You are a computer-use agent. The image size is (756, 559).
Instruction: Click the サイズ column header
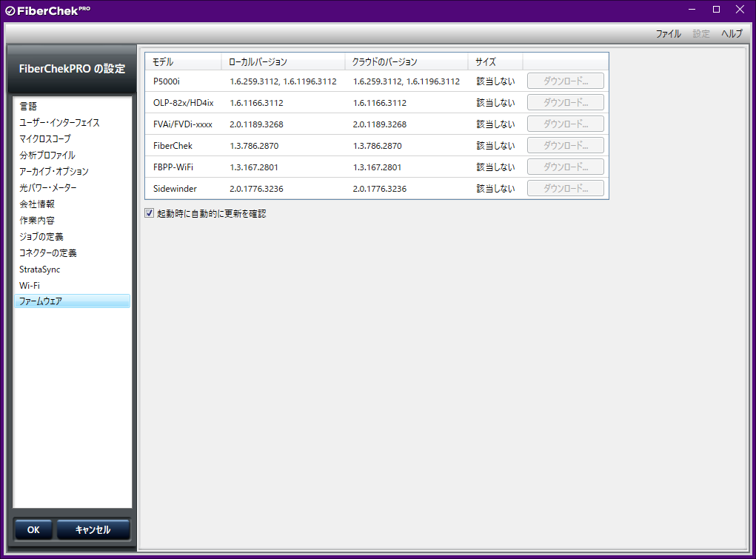[x=495, y=61]
